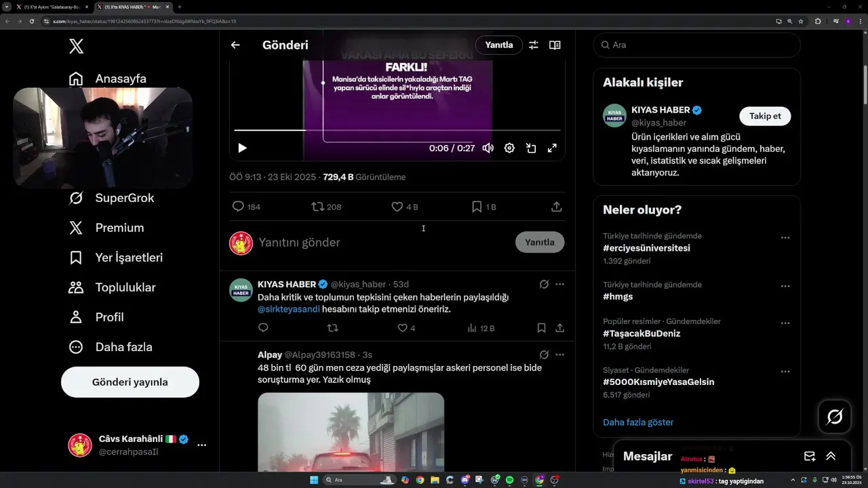The height and width of the screenshot is (488, 868).
Task: Click Takip et for KIYAS HABER
Action: tap(765, 116)
